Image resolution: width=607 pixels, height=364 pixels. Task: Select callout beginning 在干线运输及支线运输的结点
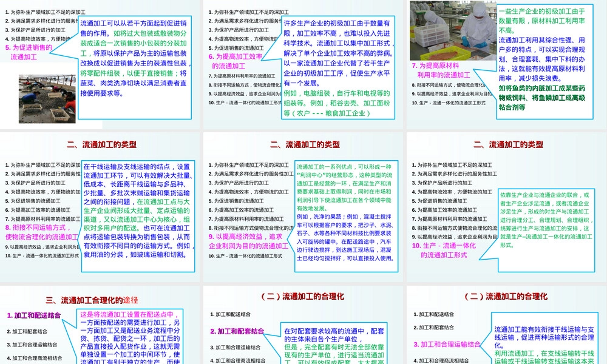(138, 216)
